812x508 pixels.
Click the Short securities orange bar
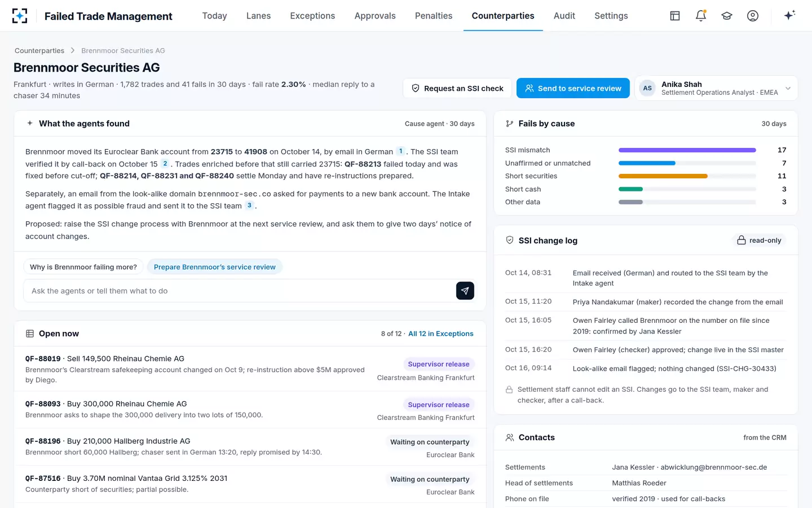pos(663,176)
